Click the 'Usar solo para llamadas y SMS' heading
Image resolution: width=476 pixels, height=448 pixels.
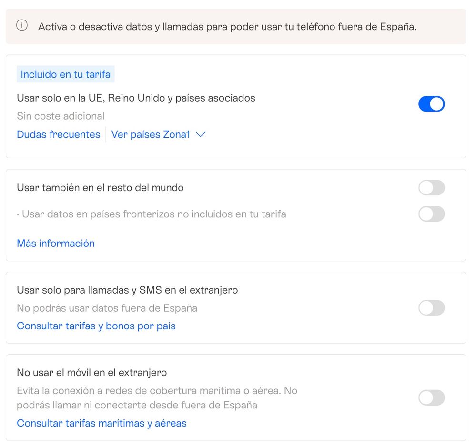(127, 290)
